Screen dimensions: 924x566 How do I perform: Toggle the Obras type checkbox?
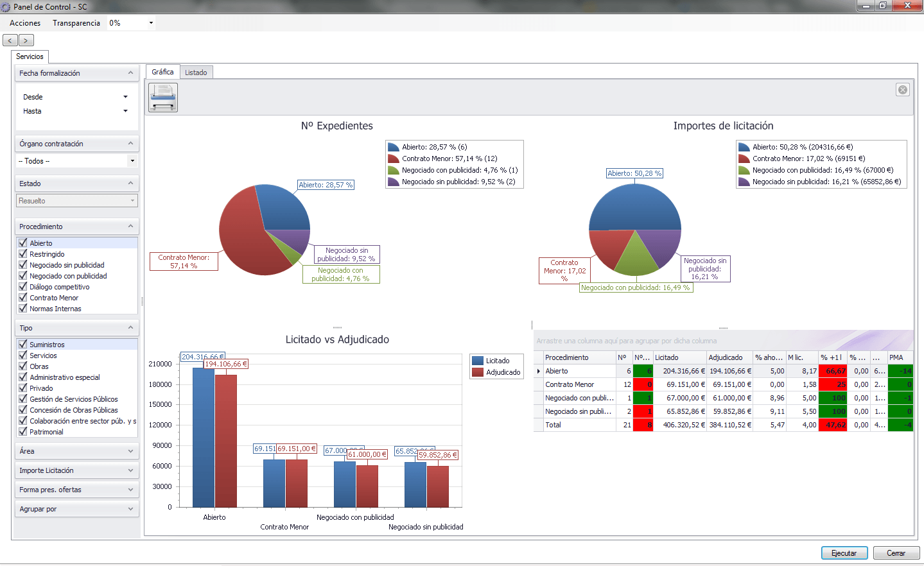(x=23, y=366)
